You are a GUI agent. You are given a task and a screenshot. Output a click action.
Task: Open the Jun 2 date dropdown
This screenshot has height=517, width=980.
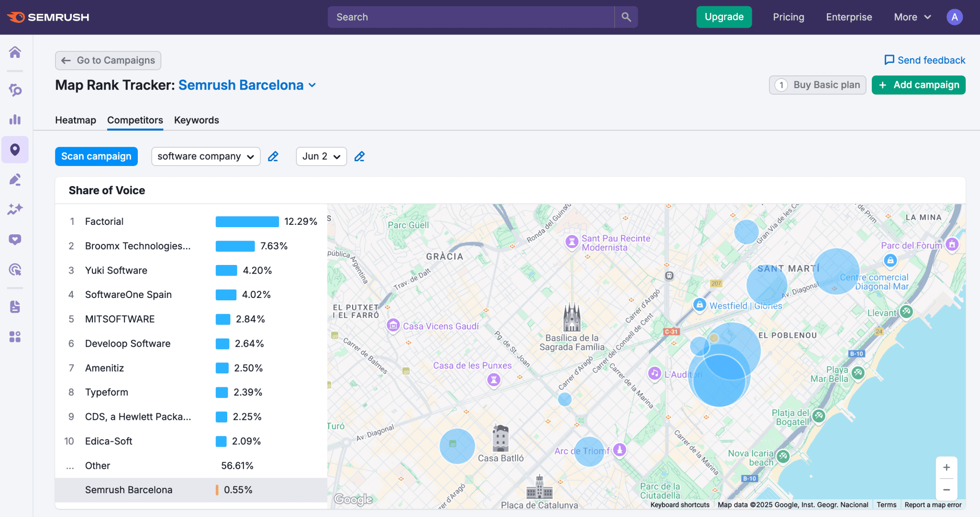(321, 156)
